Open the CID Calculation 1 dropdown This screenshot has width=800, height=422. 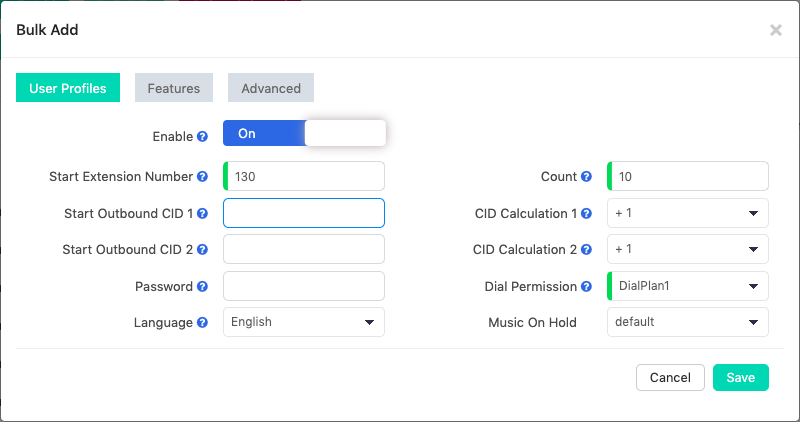688,213
